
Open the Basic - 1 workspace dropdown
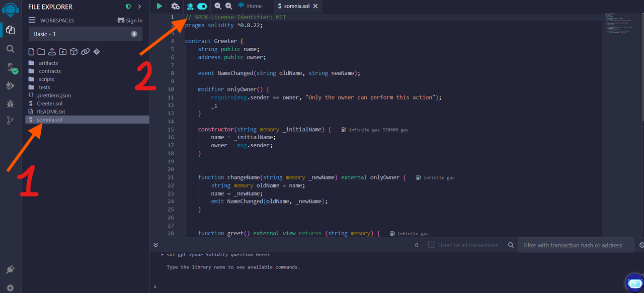click(x=86, y=34)
